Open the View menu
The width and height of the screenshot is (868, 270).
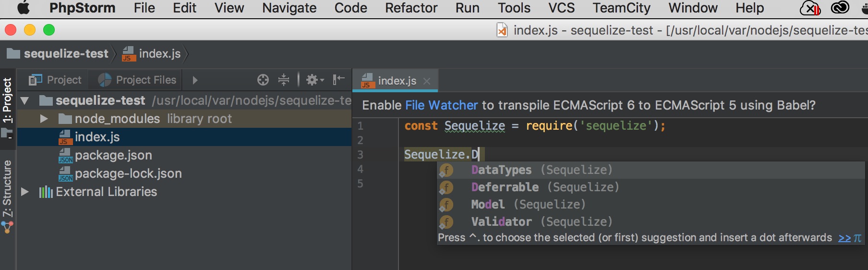[229, 8]
